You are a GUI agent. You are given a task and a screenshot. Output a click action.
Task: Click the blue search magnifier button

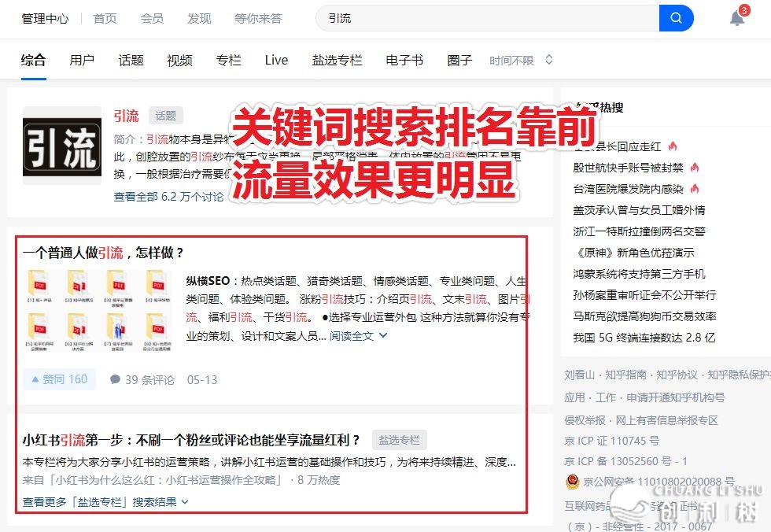[676, 18]
